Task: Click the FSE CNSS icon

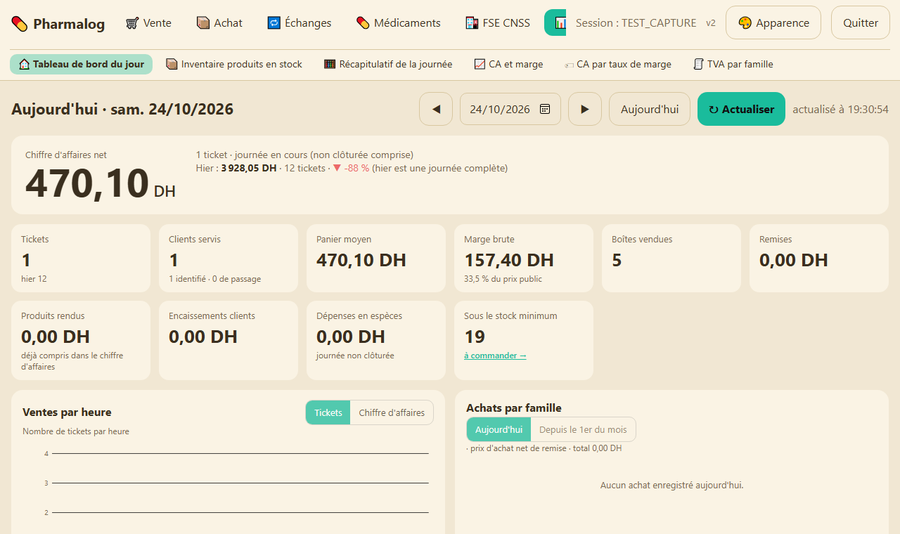Action: [472, 23]
